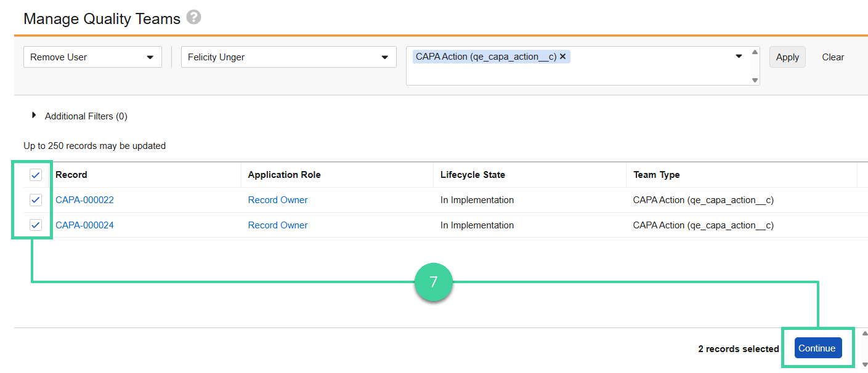Open the Manage Quality Teams help icon

click(x=195, y=18)
